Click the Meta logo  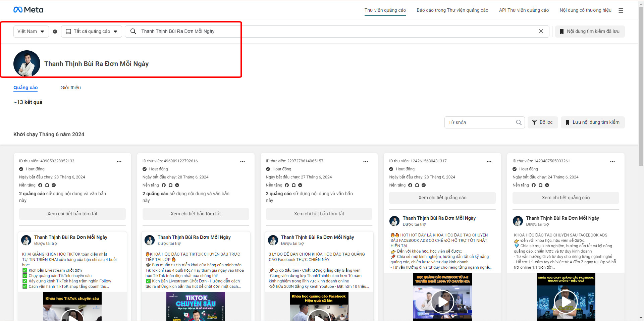tap(29, 10)
